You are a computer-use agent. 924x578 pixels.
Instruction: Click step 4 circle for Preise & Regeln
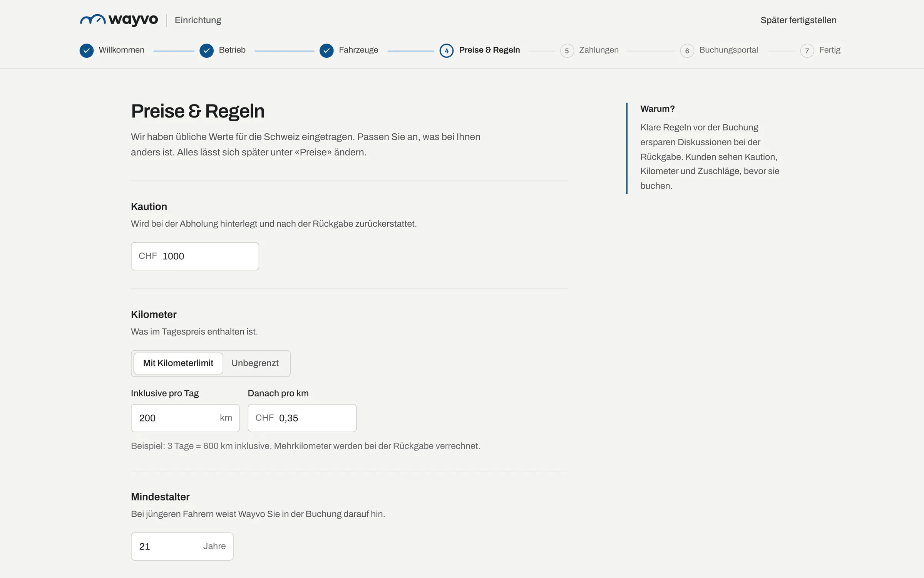447,50
